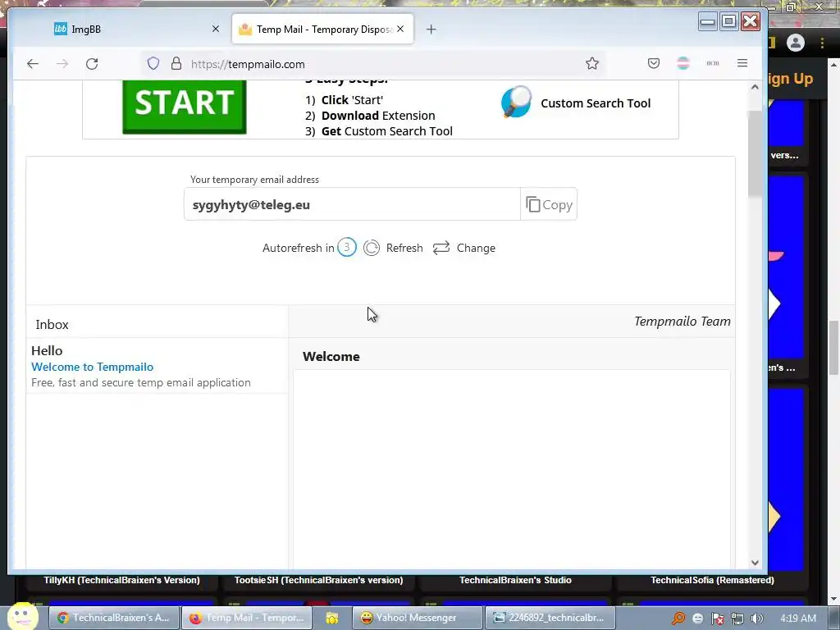The width and height of the screenshot is (840, 630).
Task: Click the Firefox page scrollbar thumb
Action: [755, 153]
